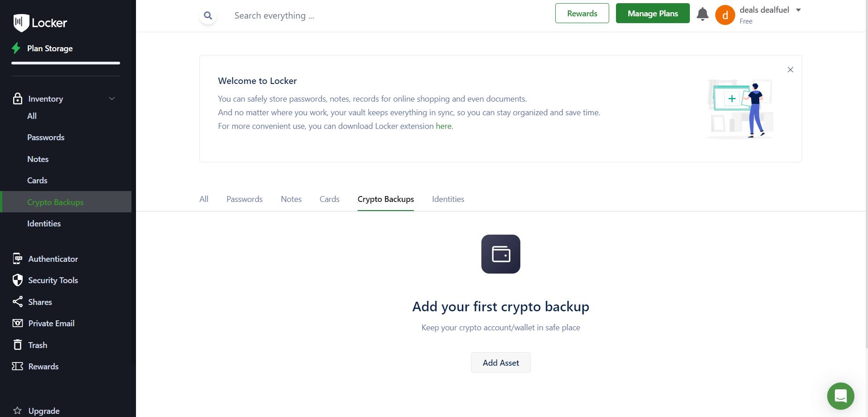Click the deals dealfuel account name
The width and height of the screenshot is (868, 417).
(x=764, y=10)
